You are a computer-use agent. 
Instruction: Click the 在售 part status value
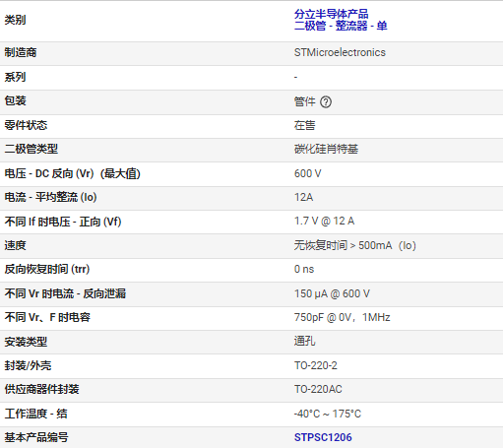click(304, 125)
